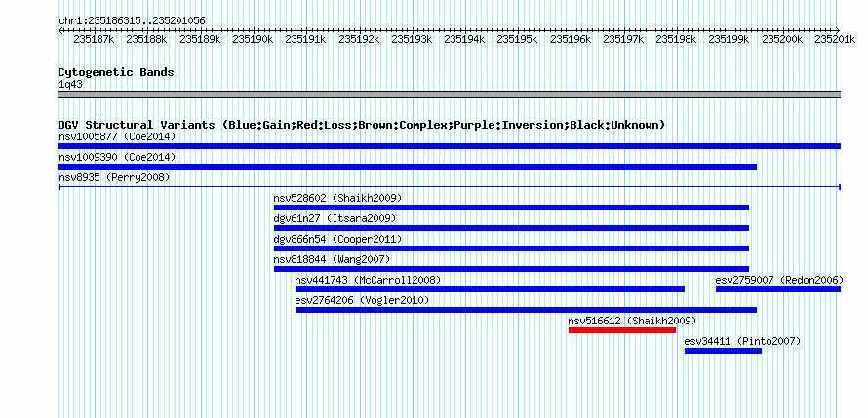
Task: Click the 235190k ruler tick label
Action: coord(253,39)
